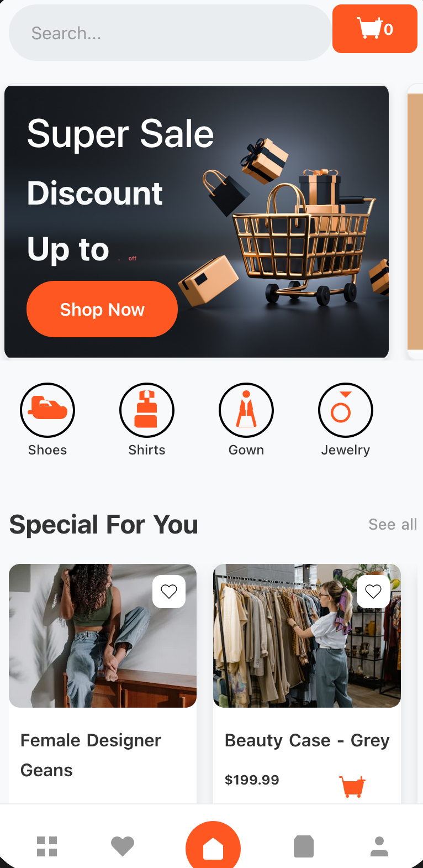Toggle heart on Beauty Case product

coord(373,592)
